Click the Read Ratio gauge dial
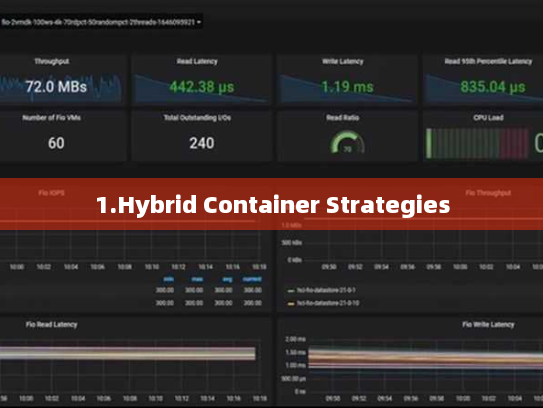The width and height of the screenshot is (543, 408). [x=347, y=142]
